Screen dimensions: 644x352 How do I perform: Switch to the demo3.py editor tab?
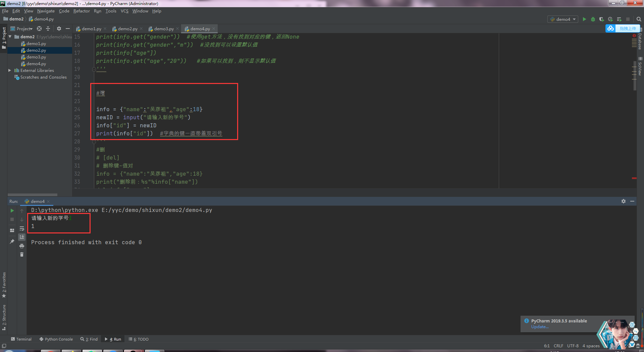pyautogui.click(x=164, y=29)
